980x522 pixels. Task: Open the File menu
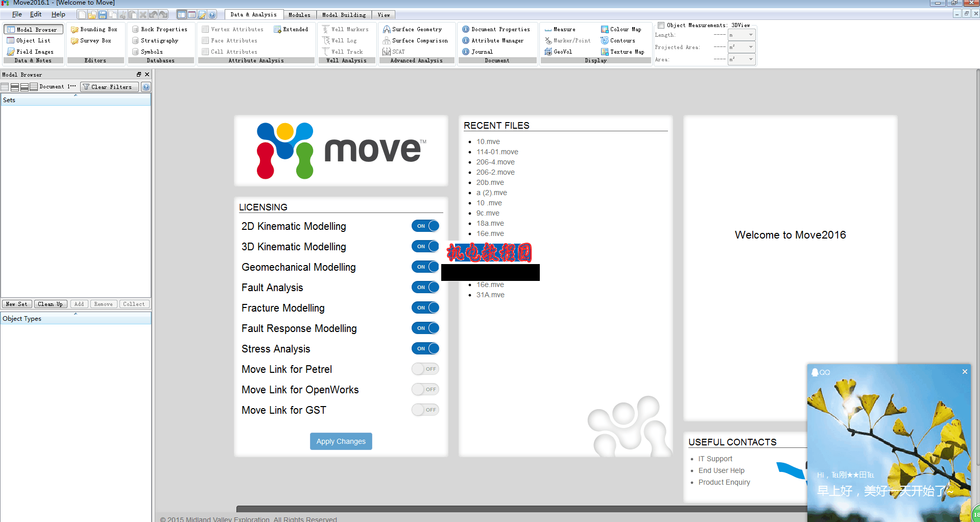pyautogui.click(x=17, y=14)
